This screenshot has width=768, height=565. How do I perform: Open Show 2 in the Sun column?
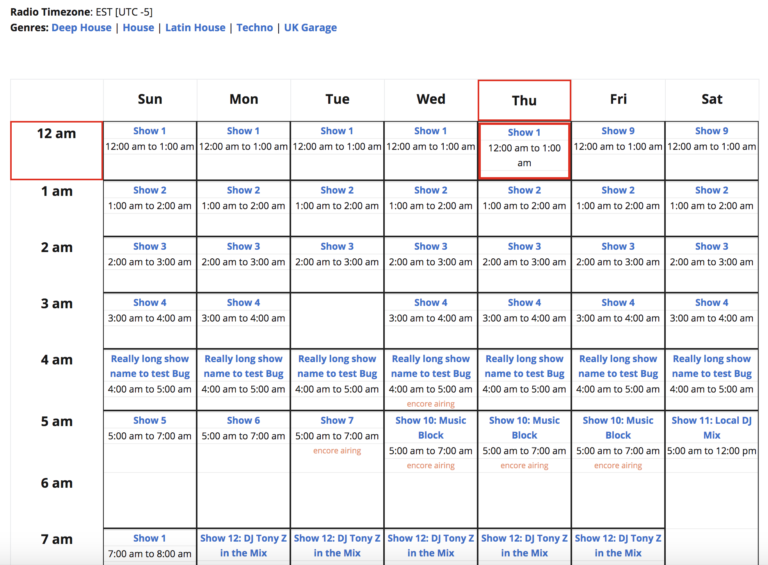coord(150,190)
